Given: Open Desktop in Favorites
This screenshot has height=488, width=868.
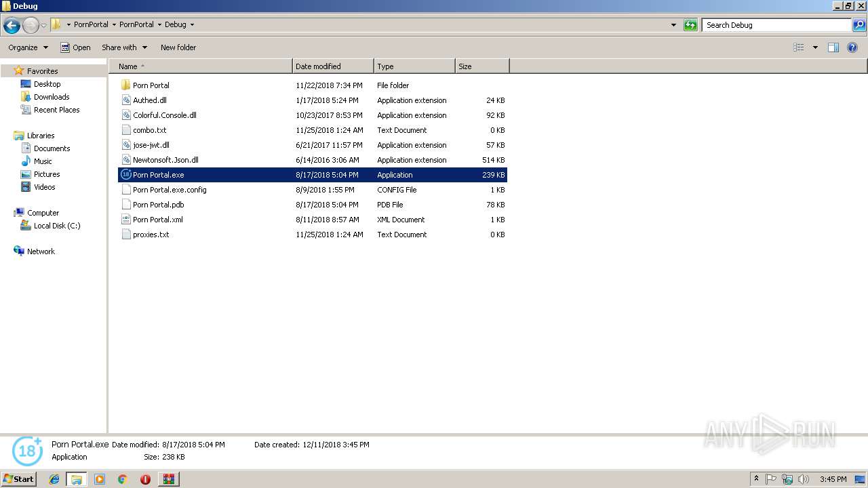Looking at the screenshot, I should tap(47, 84).
